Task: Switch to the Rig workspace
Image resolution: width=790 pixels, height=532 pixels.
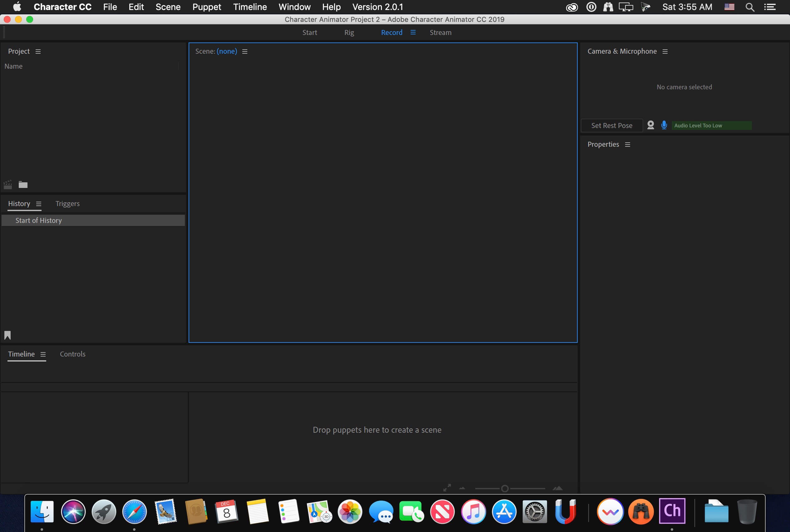Action: click(349, 32)
